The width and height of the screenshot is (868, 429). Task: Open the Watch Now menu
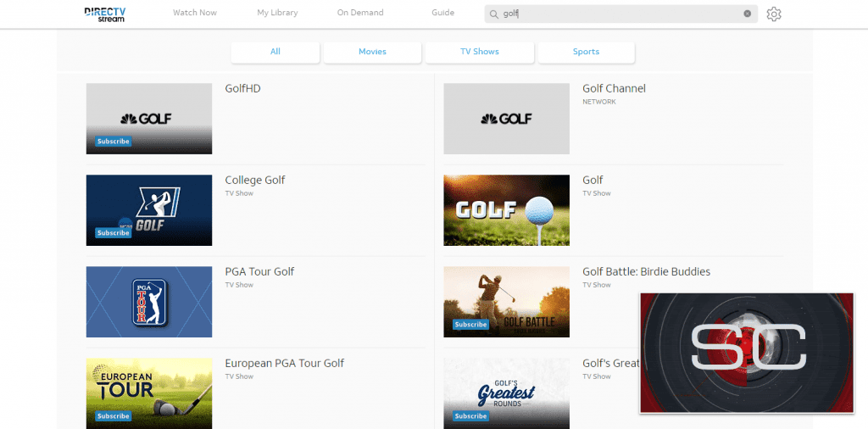point(195,13)
